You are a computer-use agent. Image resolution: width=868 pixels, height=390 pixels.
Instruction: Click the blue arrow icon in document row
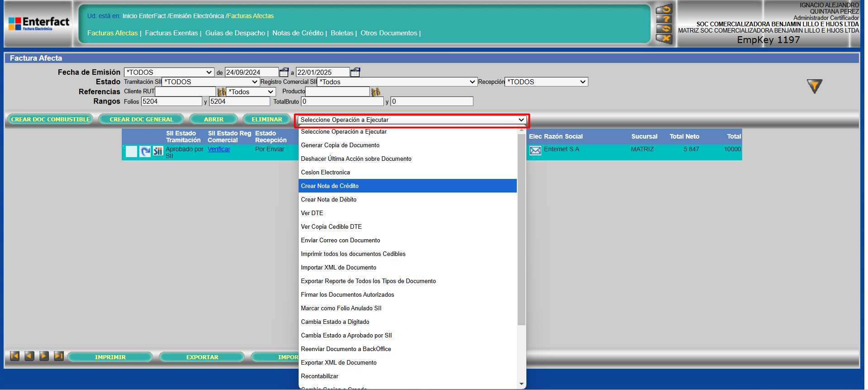click(x=145, y=151)
